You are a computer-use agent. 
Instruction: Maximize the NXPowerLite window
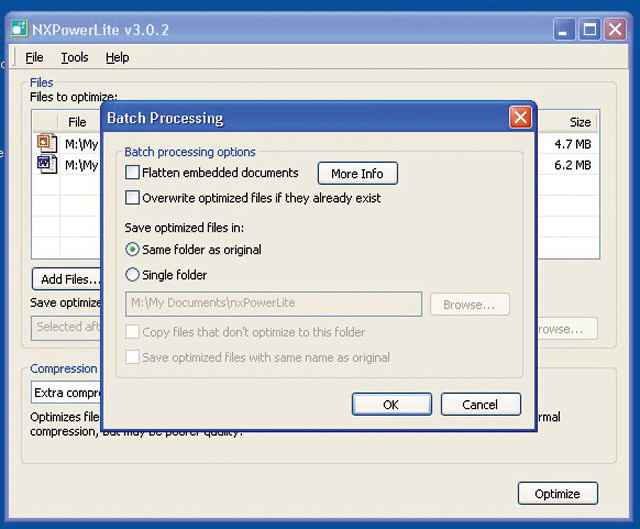589,29
